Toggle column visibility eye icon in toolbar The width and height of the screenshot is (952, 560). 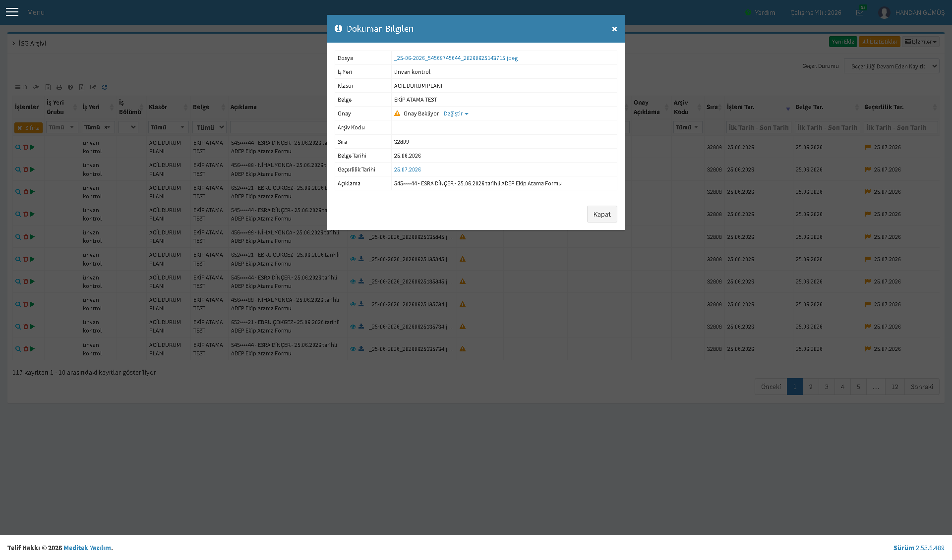pos(36,87)
